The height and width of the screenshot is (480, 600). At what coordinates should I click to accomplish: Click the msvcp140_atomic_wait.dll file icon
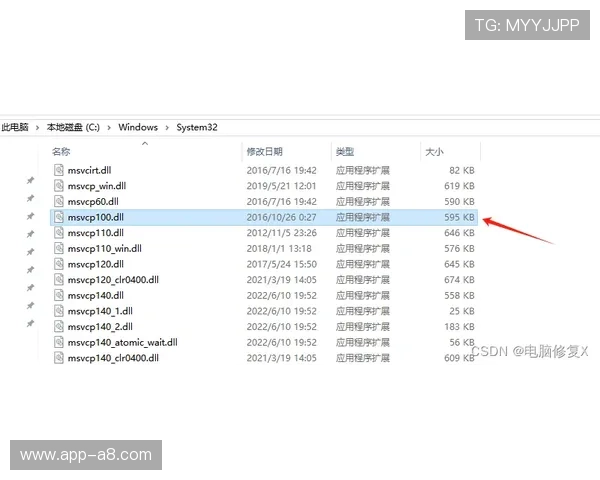(59, 342)
